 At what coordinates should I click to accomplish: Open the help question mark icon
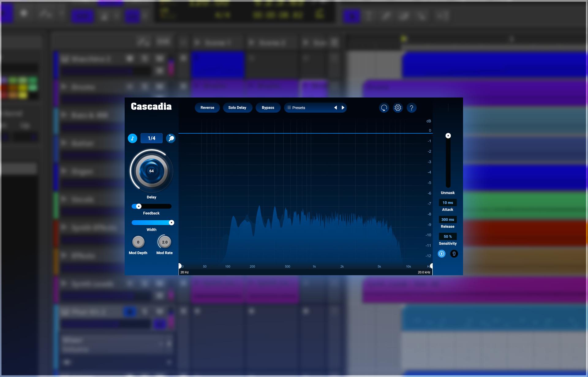click(x=412, y=108)
